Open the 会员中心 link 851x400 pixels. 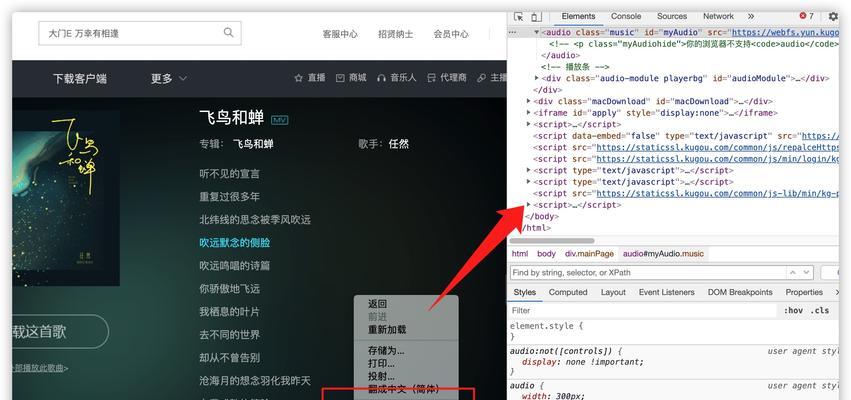(450, 34)
